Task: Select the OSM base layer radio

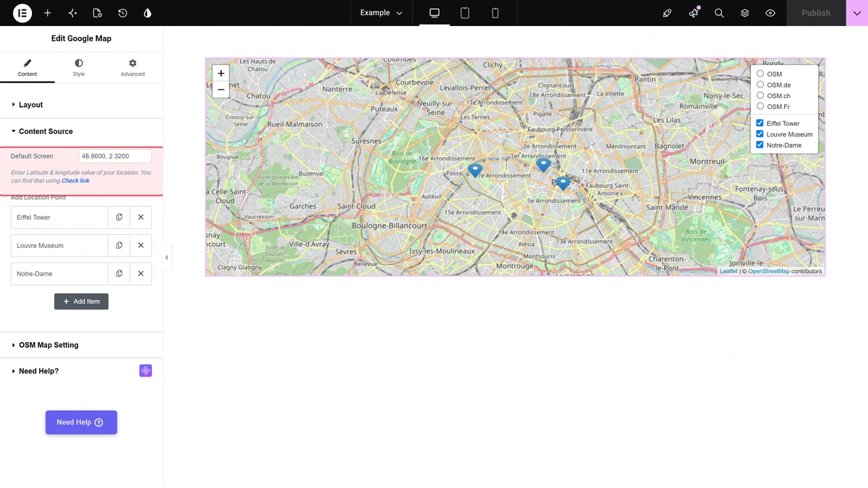Action: pos(760,74)
